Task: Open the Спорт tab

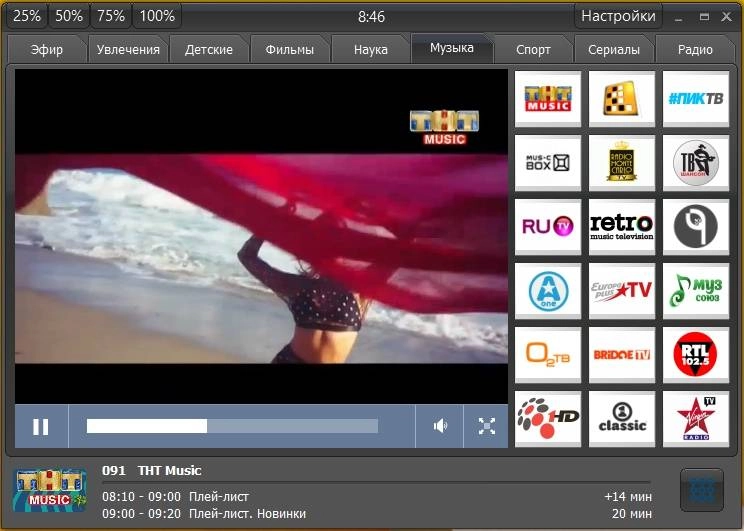Action: pos(533,49)
